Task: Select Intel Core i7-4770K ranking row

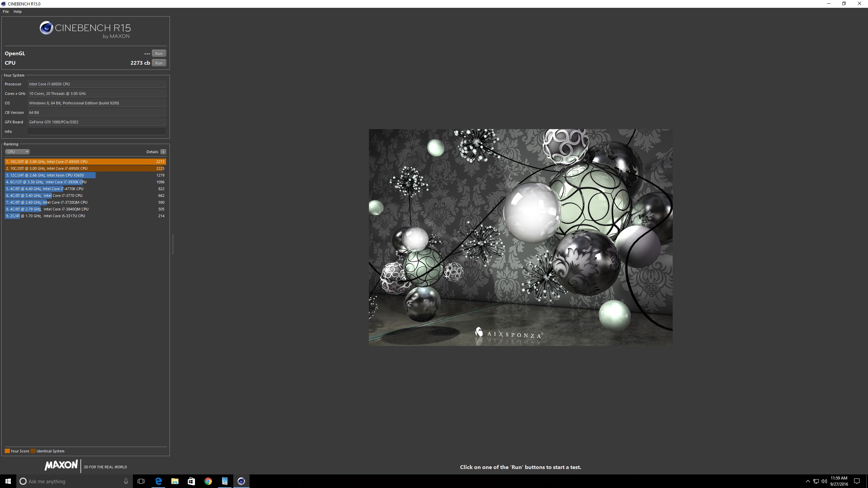Action: 85,189
